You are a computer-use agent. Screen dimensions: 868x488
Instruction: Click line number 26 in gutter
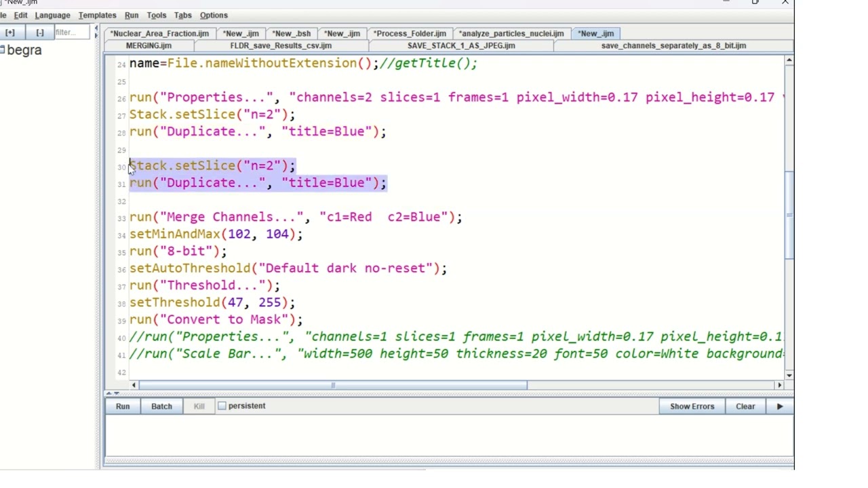121,99
